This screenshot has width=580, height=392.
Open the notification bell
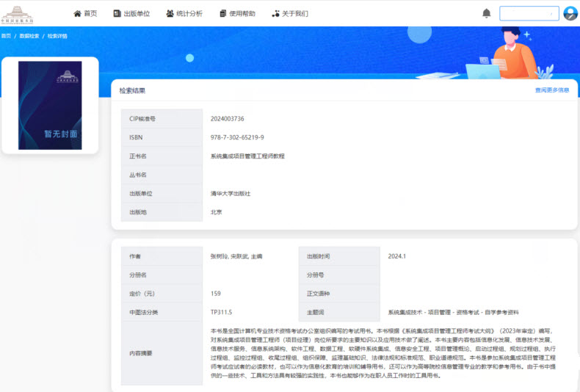487,13
